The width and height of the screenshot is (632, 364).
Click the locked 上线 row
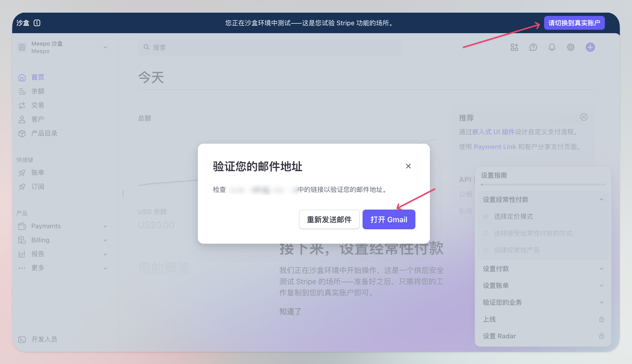pyautogui.click(x=543, y=319)
